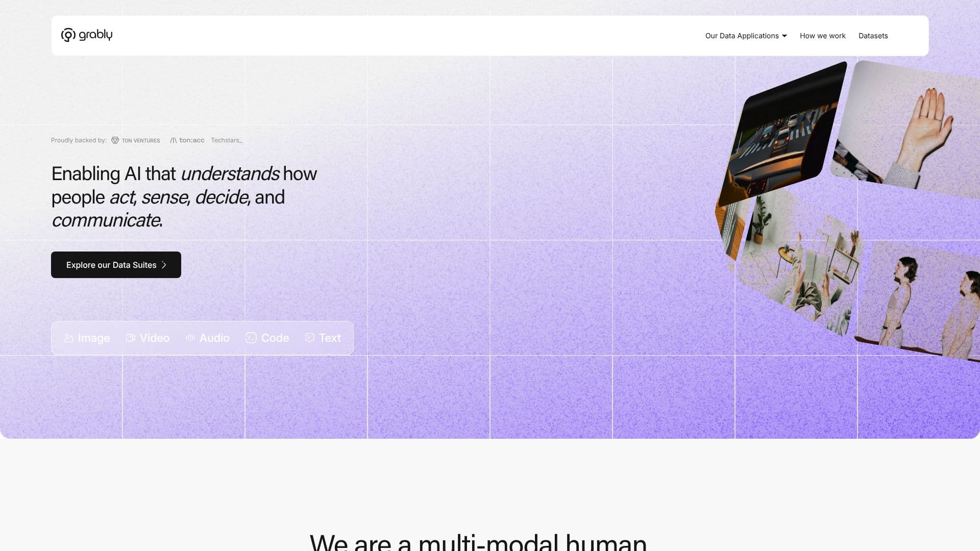Click the Video camera icon

131,338
